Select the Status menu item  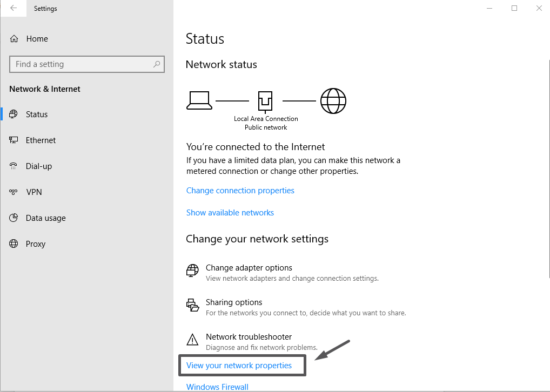(x=37, y=114)
